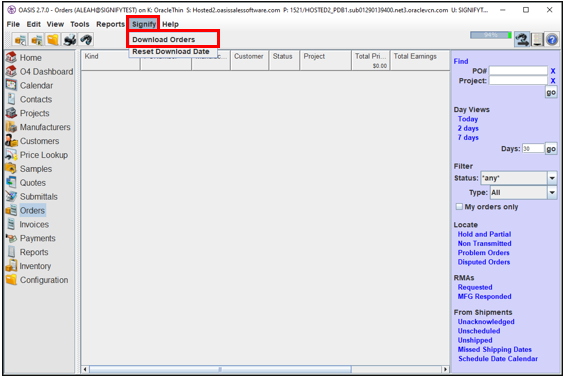Open Contacts from the sidebar
This screenshot has height=377, width=563.
29,99
